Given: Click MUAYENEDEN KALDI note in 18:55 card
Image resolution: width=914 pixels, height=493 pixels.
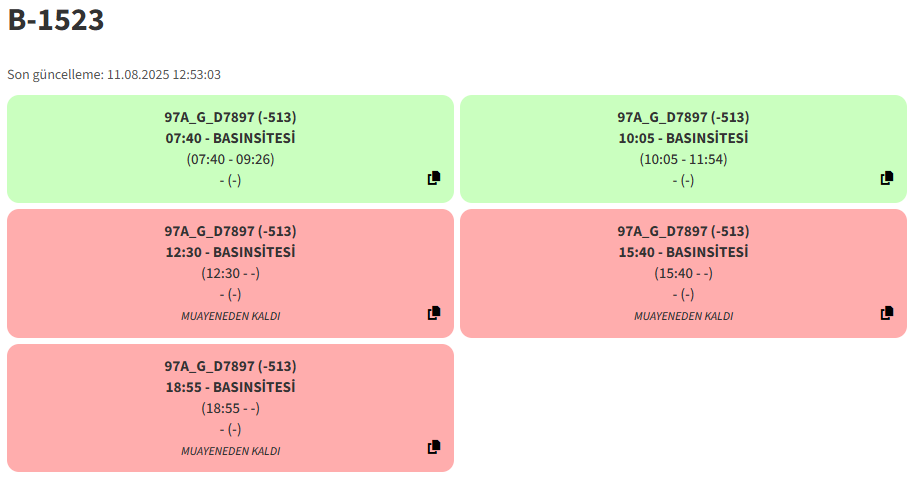Looking at the screenshot, I should 230,451.
